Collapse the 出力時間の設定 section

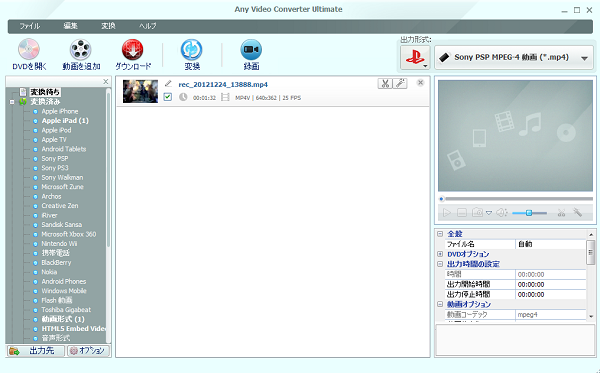(440, 264)
